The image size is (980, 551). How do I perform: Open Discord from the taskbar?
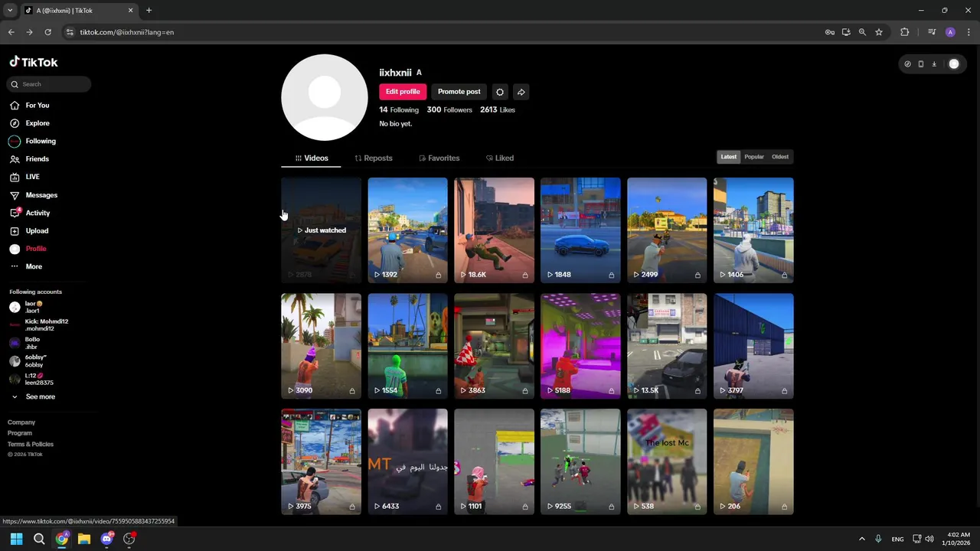pos(106,539)
